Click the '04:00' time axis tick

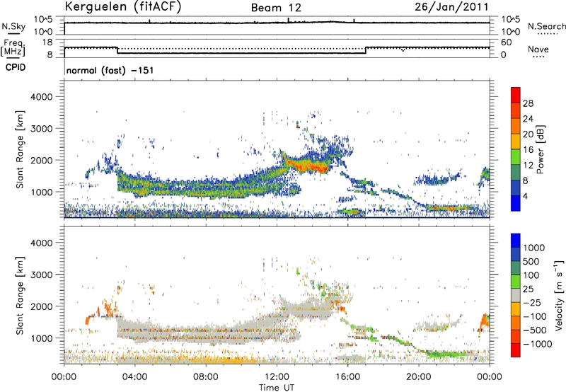click(x=135, y=377)
